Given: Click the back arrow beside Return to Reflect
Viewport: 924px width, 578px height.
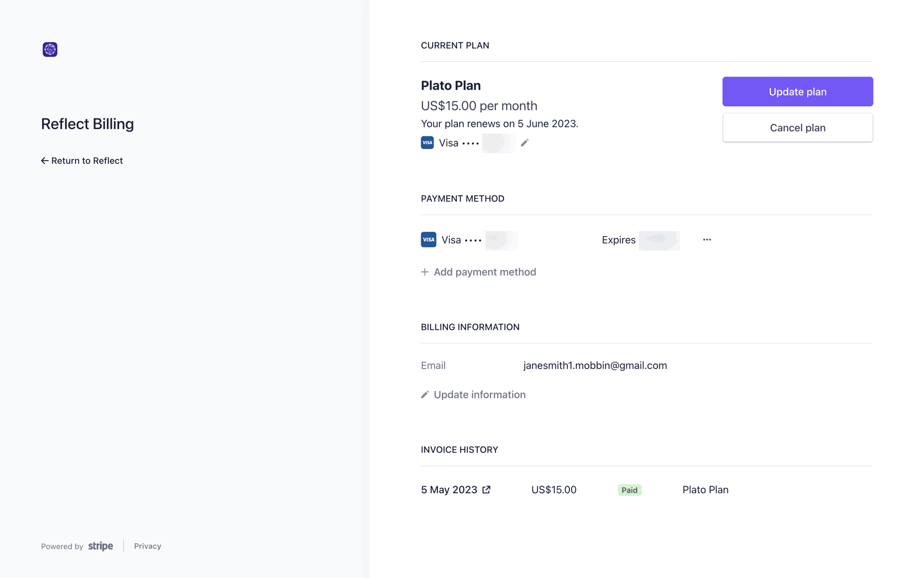Looking at the screenshot, I should (x=45, y=160).
